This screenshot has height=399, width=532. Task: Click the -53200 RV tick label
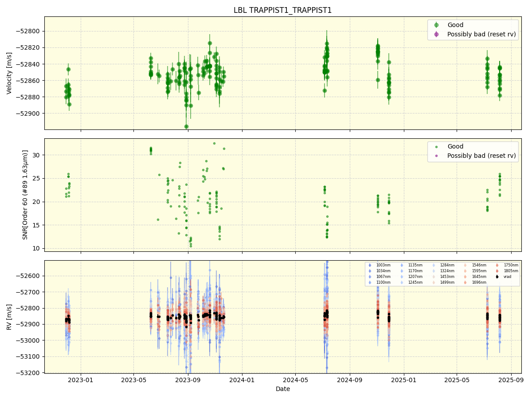pos(28,372)
